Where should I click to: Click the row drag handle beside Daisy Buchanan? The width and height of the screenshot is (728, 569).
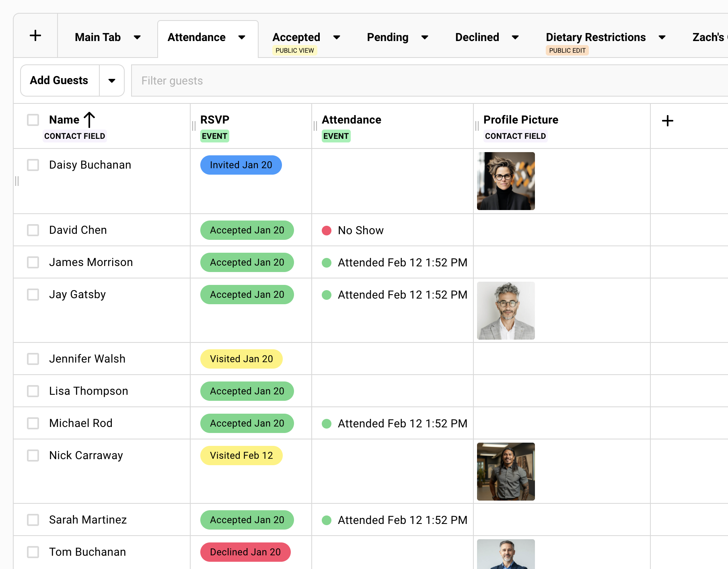[x=16, y=181]
